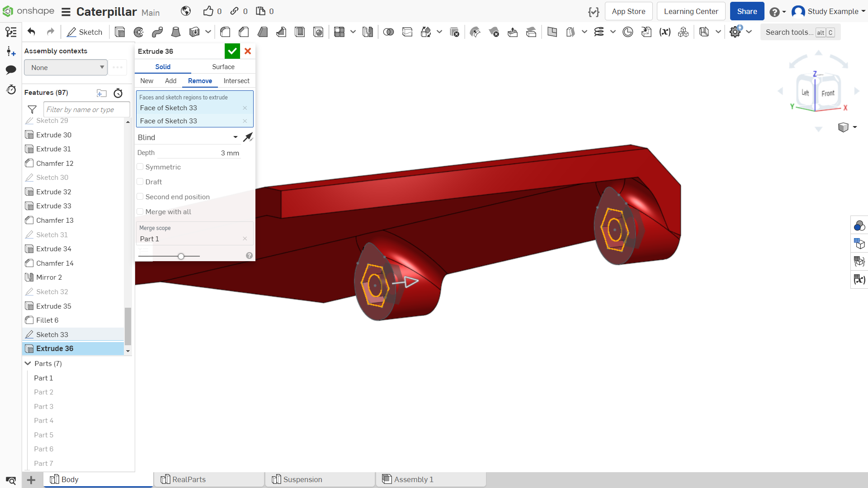
Task: Click the filter funnel icon
Action: pos(32,109)
